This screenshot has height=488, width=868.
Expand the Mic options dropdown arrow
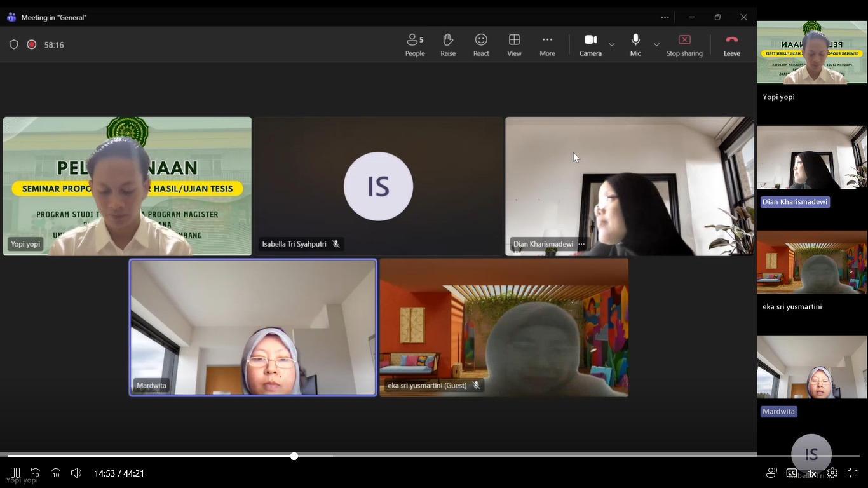tap(656, 44)
